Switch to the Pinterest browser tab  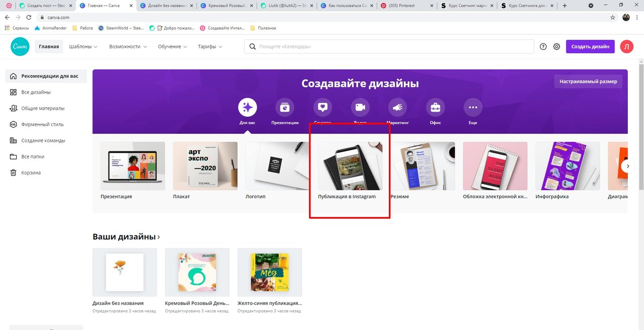407,6
